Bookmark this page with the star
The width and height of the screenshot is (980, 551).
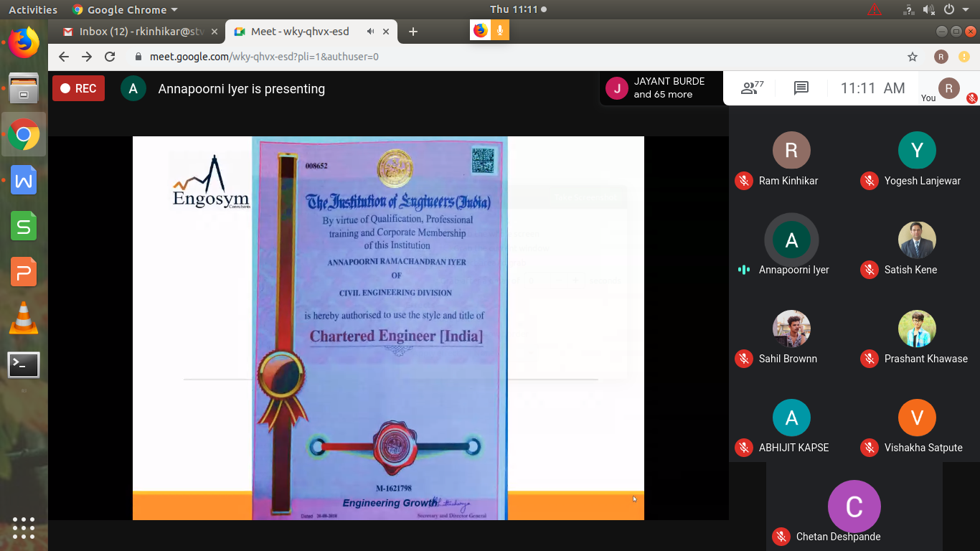(x=913, y=57)
